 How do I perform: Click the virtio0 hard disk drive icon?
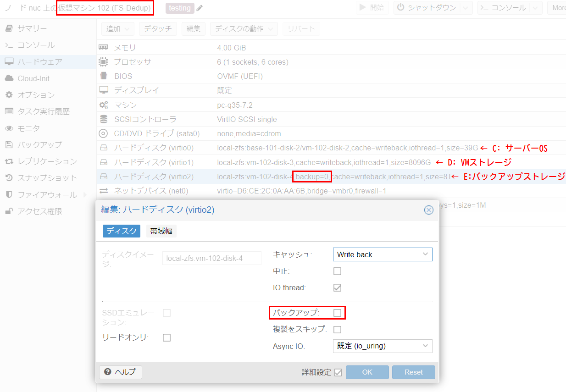[104, 148]
